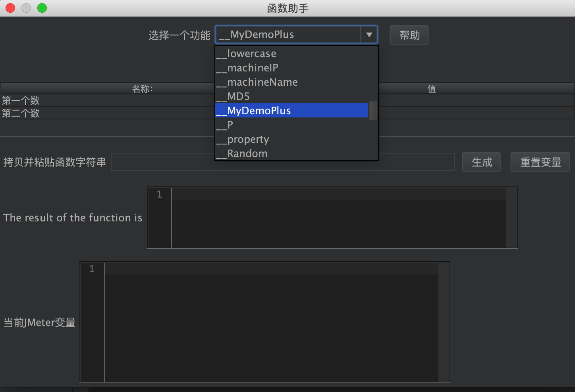
Task: Click the 帮助 help button
Action: [x=409, y=35]
